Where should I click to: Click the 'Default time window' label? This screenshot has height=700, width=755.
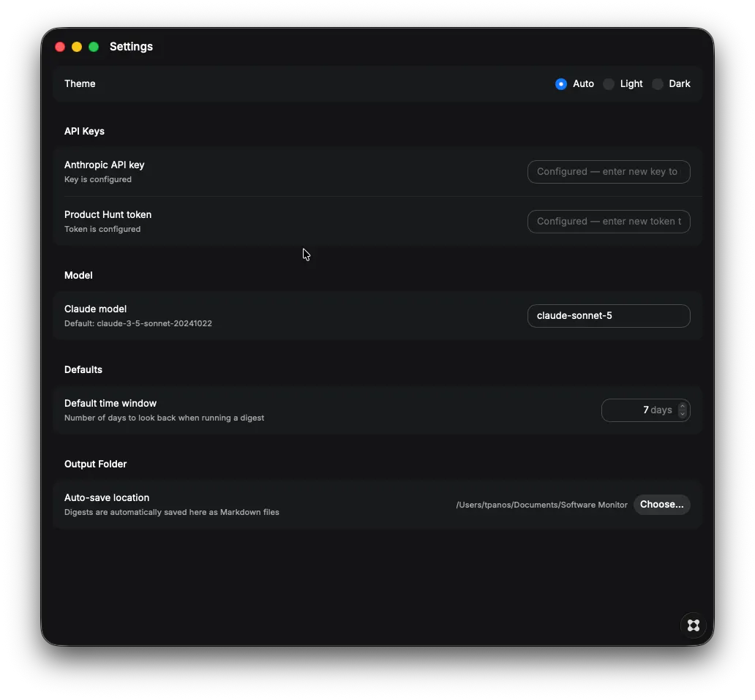coord(110,404)
